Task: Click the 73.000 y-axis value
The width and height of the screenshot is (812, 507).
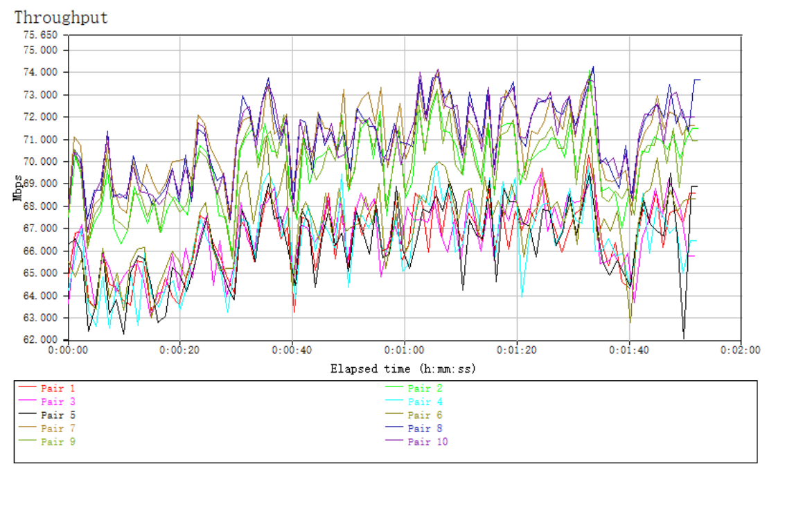Action: (x=40, y=96)
